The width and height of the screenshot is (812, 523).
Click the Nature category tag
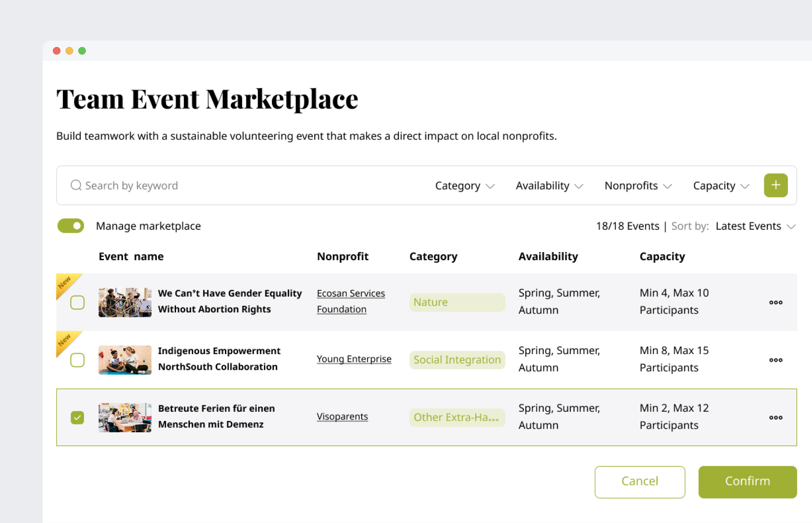[x=457, y=302]
